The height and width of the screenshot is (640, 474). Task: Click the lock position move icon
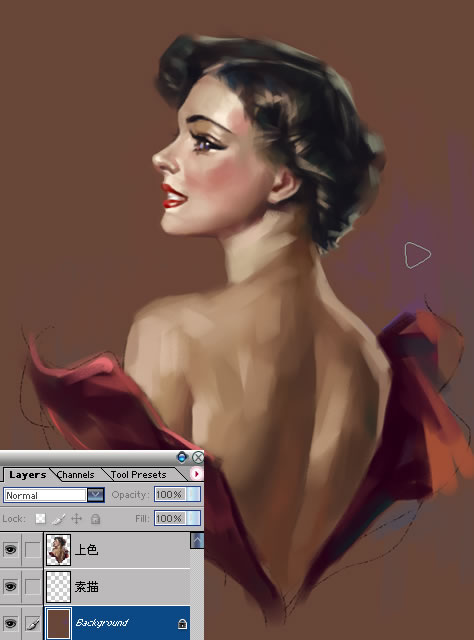(76, 519)
